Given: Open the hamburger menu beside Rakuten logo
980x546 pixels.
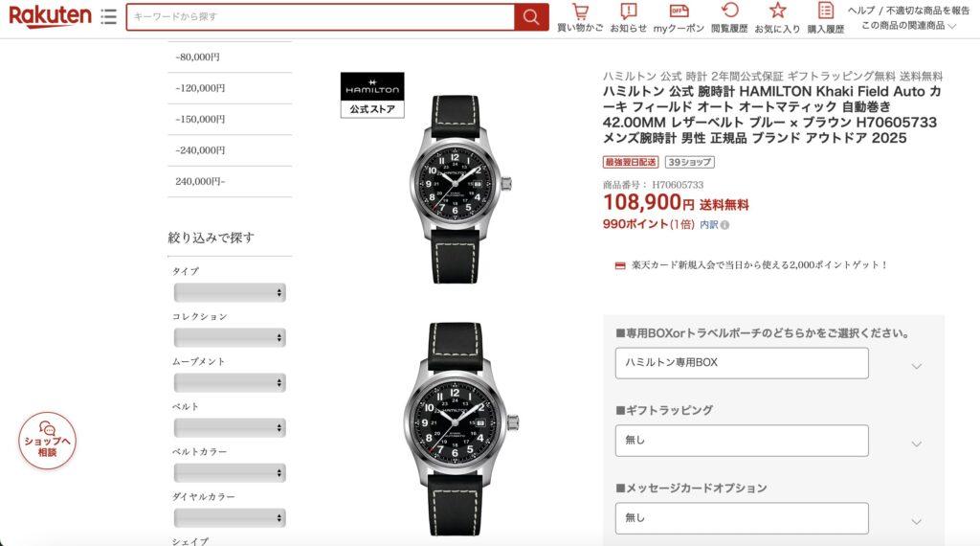Looking at the screenshot, I should click(109, 16).
